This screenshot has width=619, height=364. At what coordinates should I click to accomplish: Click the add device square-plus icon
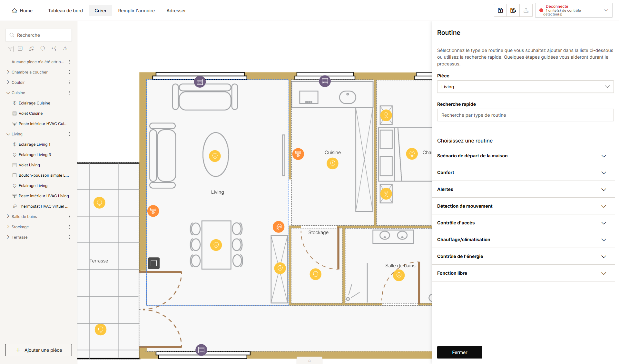click(x=20, y=48)
